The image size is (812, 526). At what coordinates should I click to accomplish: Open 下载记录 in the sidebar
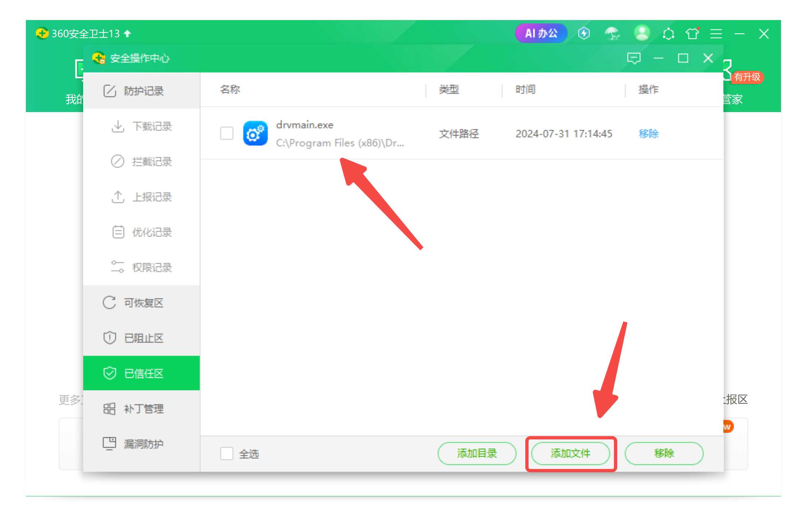(142, 126)
